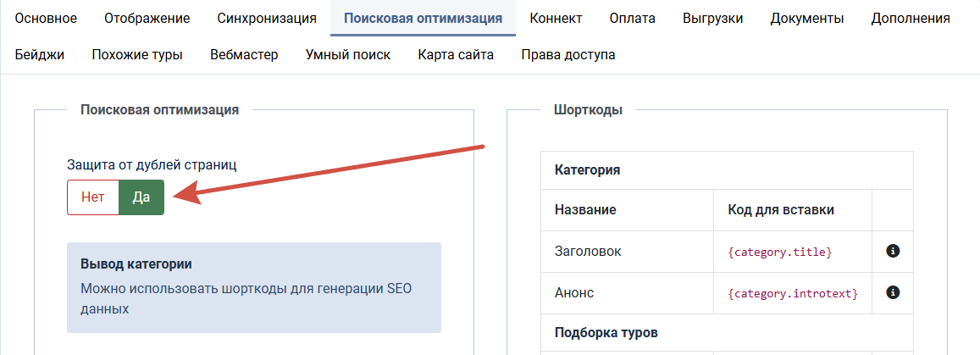Open the Карта сайта tab

pos(456,55)
